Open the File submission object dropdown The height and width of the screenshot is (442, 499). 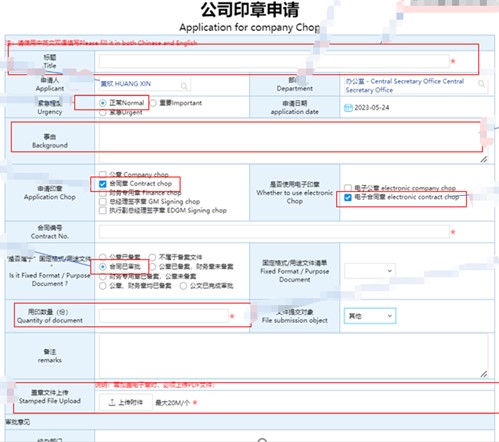[x=370, y=316]
